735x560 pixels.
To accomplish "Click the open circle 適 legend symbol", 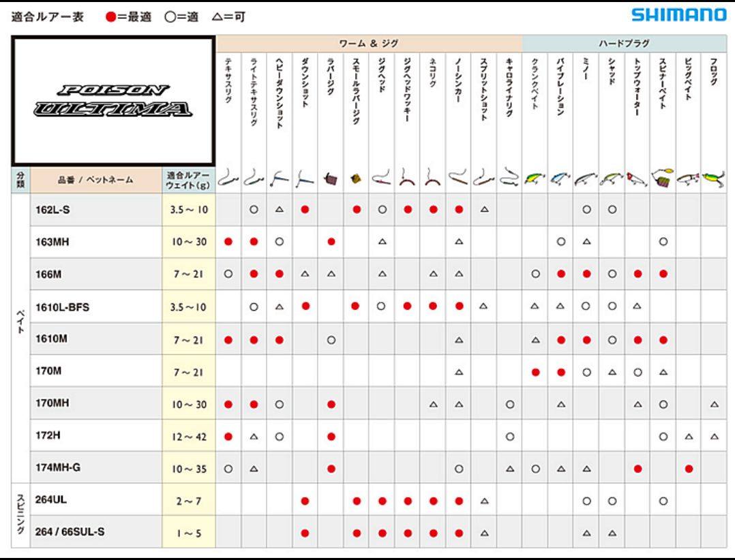I will pyautogui.click(x=170, y=17).
